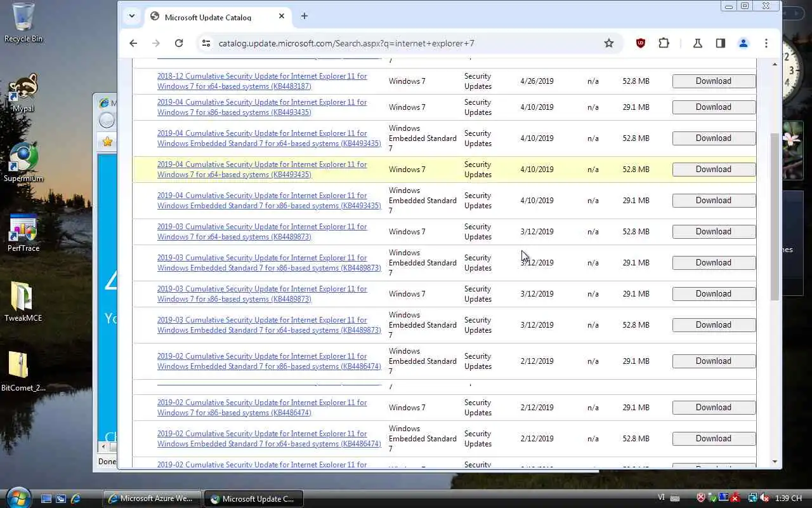Select the Microsoft Update Catalog tab
Screen dimensions: 812x508
click(x=218, y=17)
